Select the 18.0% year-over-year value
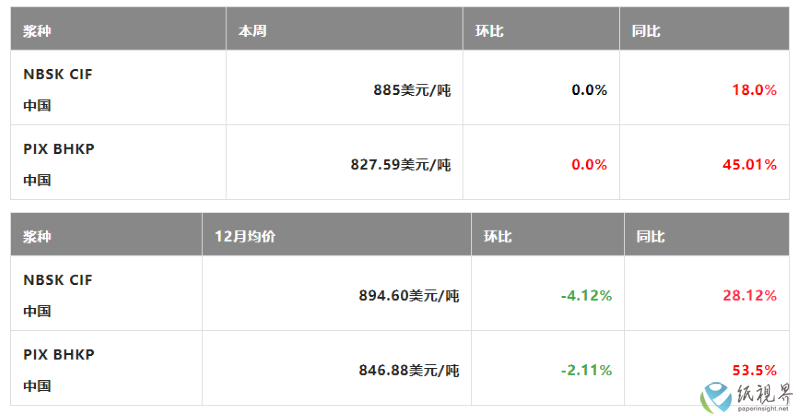 tap(755, 90)
